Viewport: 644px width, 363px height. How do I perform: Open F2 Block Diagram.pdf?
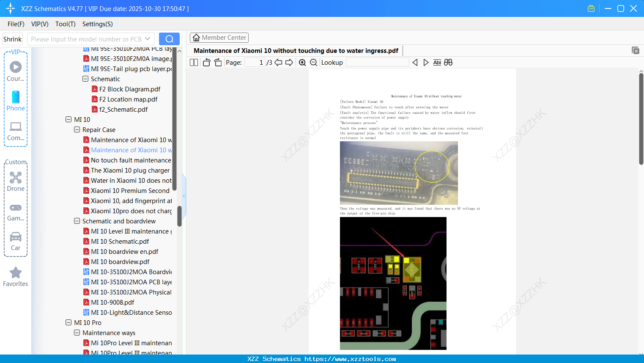(130, 89)
